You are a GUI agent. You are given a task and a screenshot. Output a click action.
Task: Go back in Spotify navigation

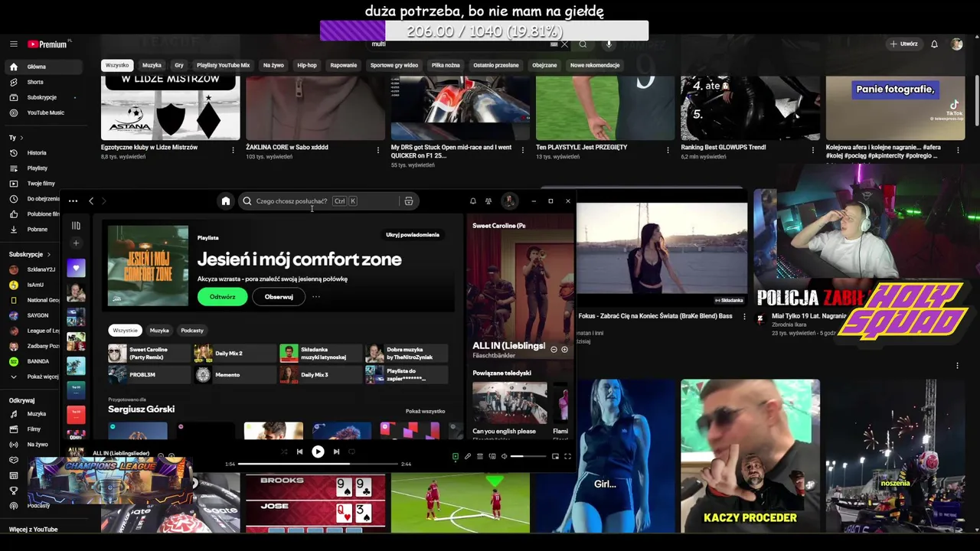pos(91,201)
